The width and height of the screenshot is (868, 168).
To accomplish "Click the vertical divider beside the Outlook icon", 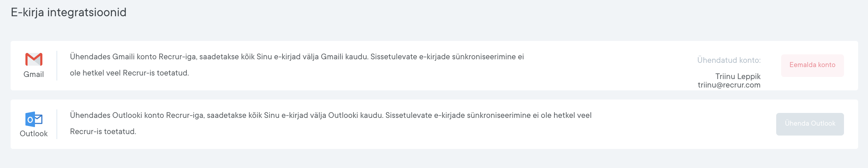I will 57,124.
